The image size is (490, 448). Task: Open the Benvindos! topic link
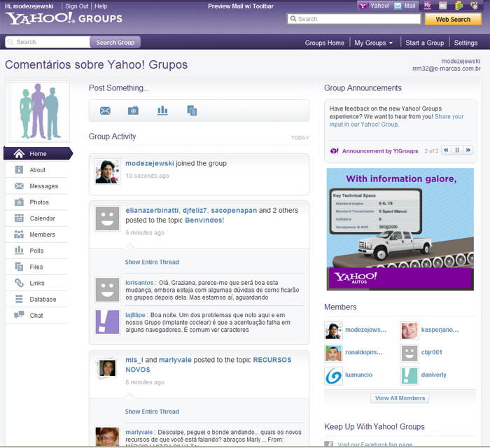pyautogui.click(x=204, y=220)
